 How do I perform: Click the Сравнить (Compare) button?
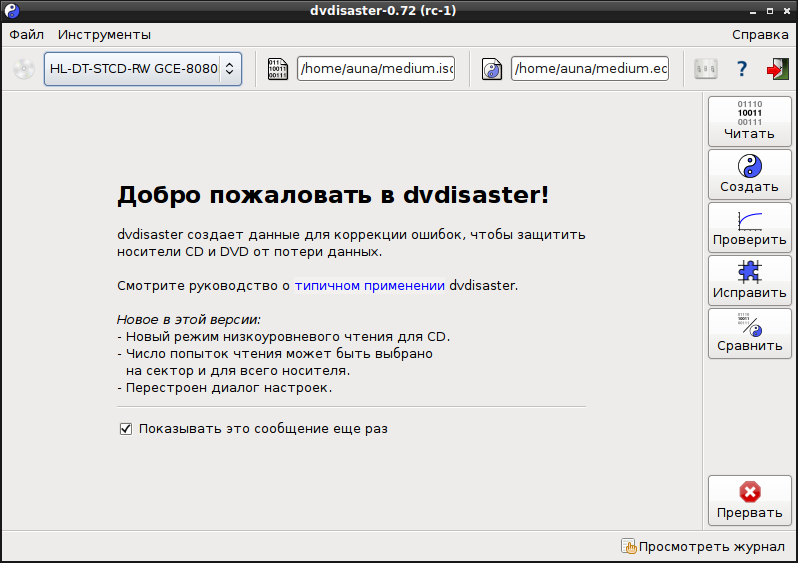[750, 333]
